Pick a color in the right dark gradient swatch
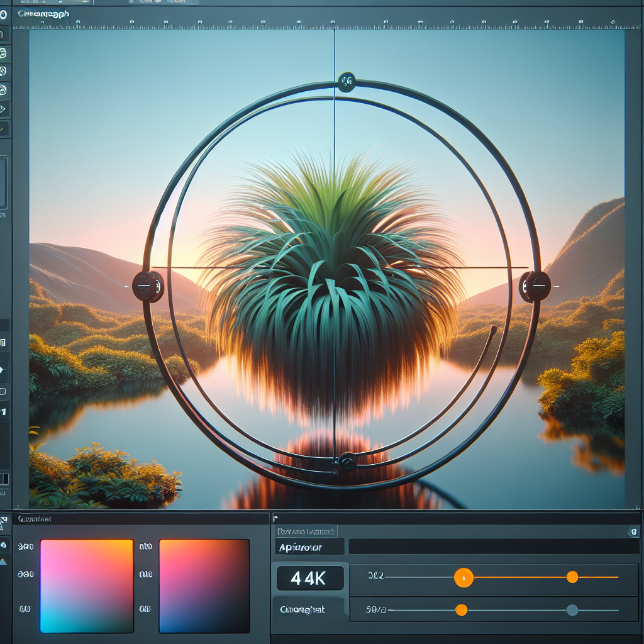This screenshot has height=644, width=644. point(204,586)
